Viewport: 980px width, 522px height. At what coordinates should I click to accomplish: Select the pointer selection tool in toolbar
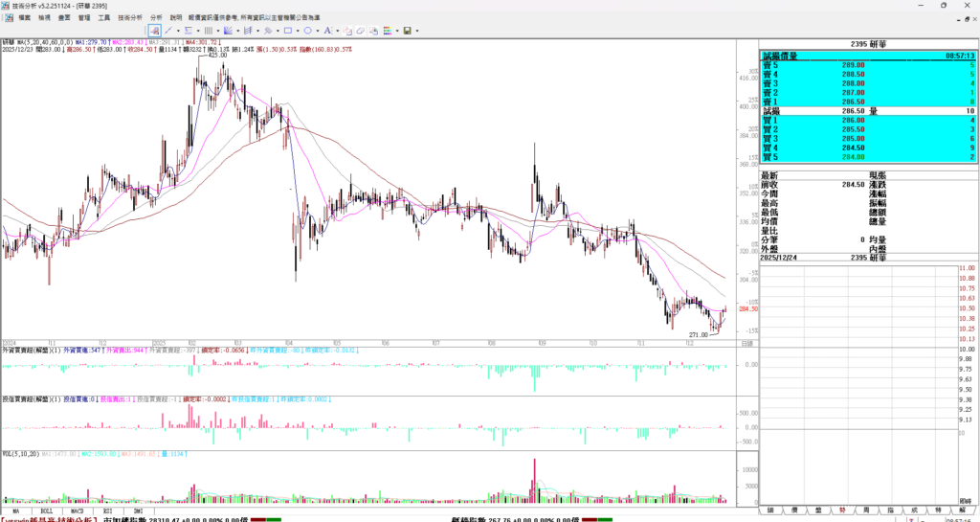point(154,31)
